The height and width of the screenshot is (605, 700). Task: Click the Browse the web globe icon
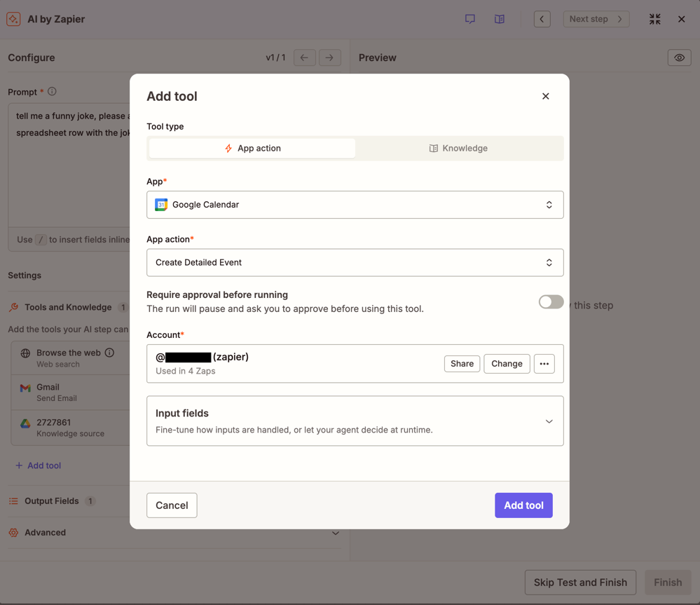point(25,353)
